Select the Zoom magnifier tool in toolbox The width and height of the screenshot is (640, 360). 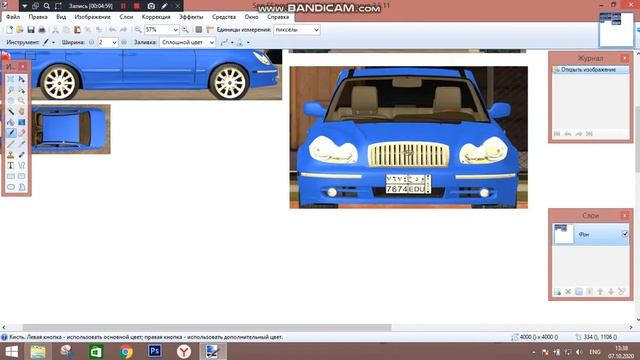21,100
